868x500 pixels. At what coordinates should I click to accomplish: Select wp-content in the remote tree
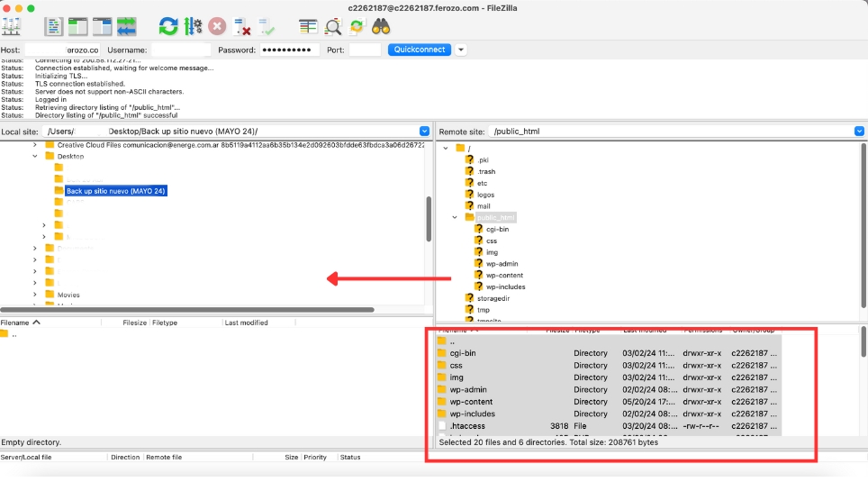coord(504,275)
